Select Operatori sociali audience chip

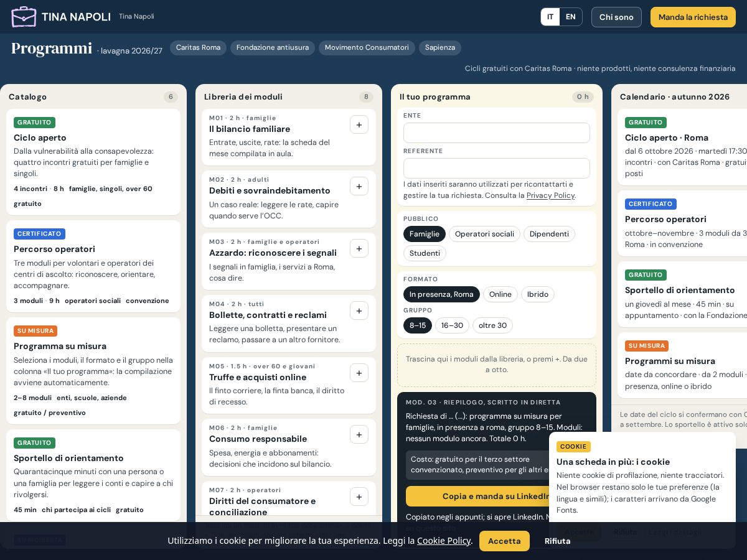pos(484,234)
